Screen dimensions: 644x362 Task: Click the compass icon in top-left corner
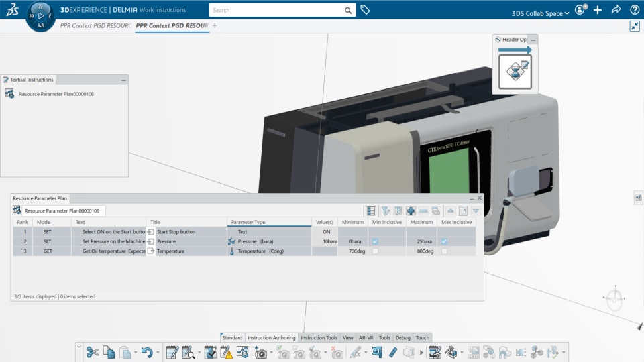[40, 15]
